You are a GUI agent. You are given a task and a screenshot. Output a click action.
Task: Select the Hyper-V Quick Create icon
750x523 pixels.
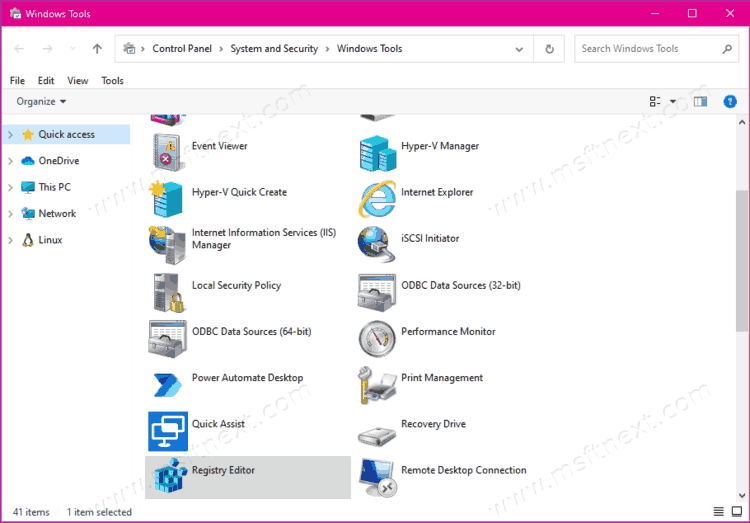click(x=166, y=199)
